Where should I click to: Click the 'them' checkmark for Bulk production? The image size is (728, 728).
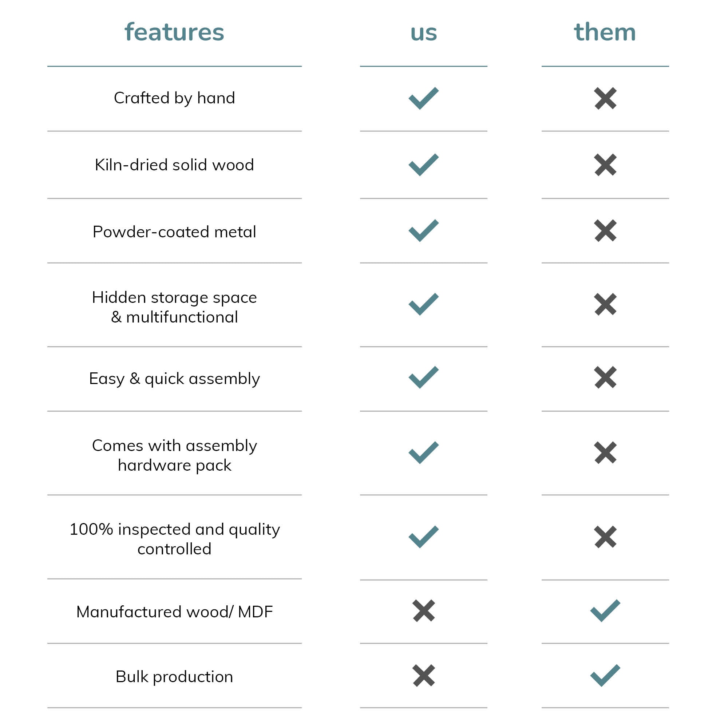(x=605, y=676)
